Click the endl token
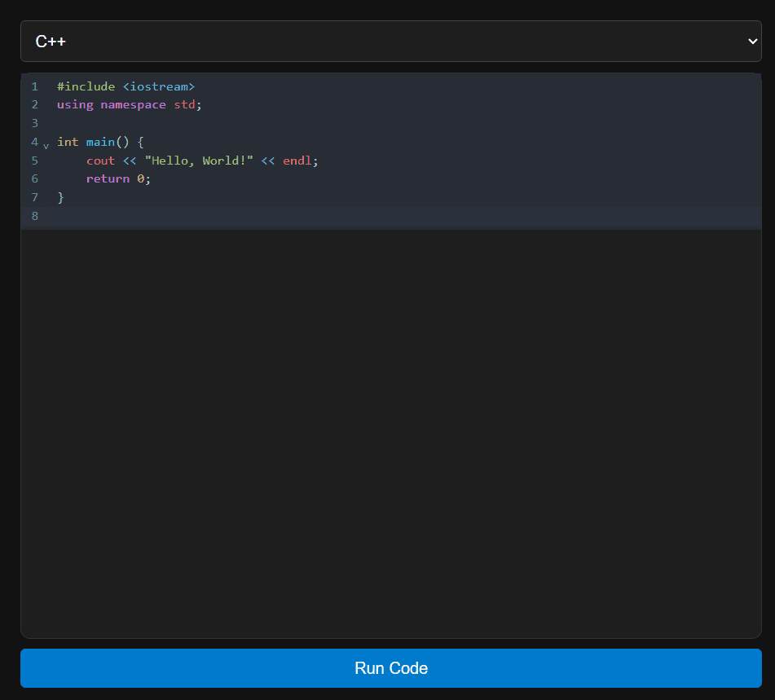Screen dimensions: 775x700 pos(297,161)
